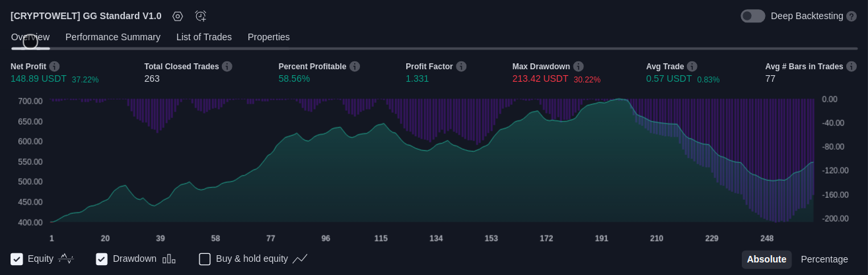
Task: Open the List of Trades tab
Action: 203,37
